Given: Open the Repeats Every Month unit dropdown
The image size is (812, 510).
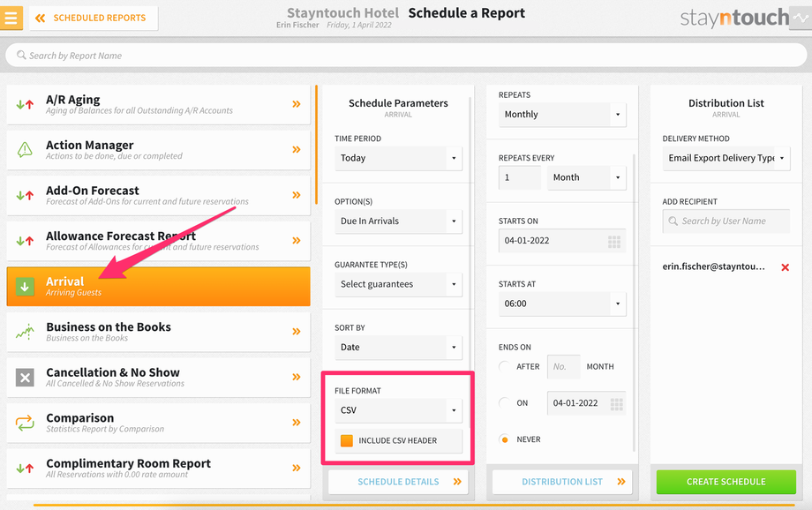Looking at the screenshot, I should pyautogui.click(x=587, y=177).
